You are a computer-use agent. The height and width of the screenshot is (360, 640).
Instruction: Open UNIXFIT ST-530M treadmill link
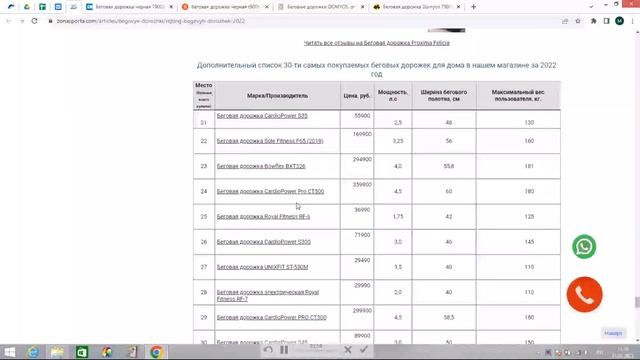point(262,267)
